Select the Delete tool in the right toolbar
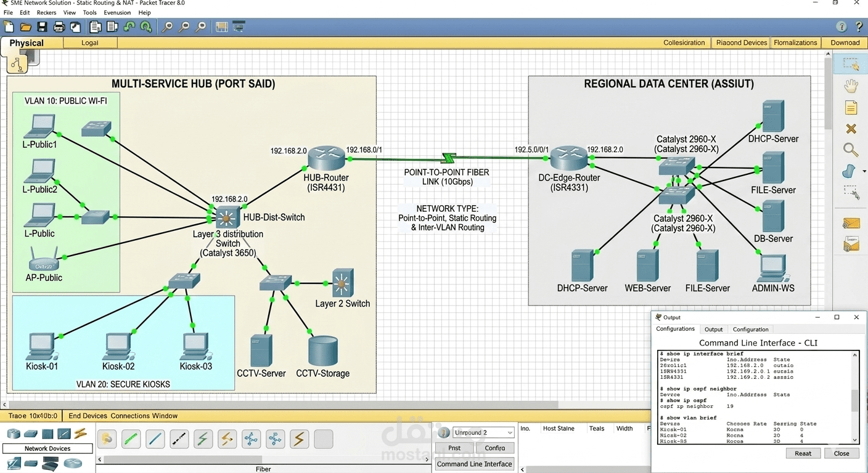Viewport: 868px width, 473px height. pyautogui.click(x=851, y=128)
